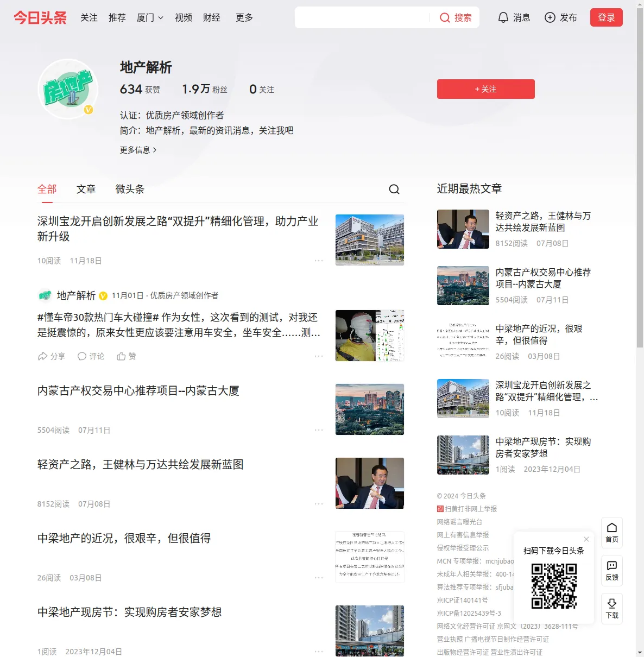Viewport: 644px width, 657px height.
Task: Switch to the 全部 tab
Action: point(47,189)
